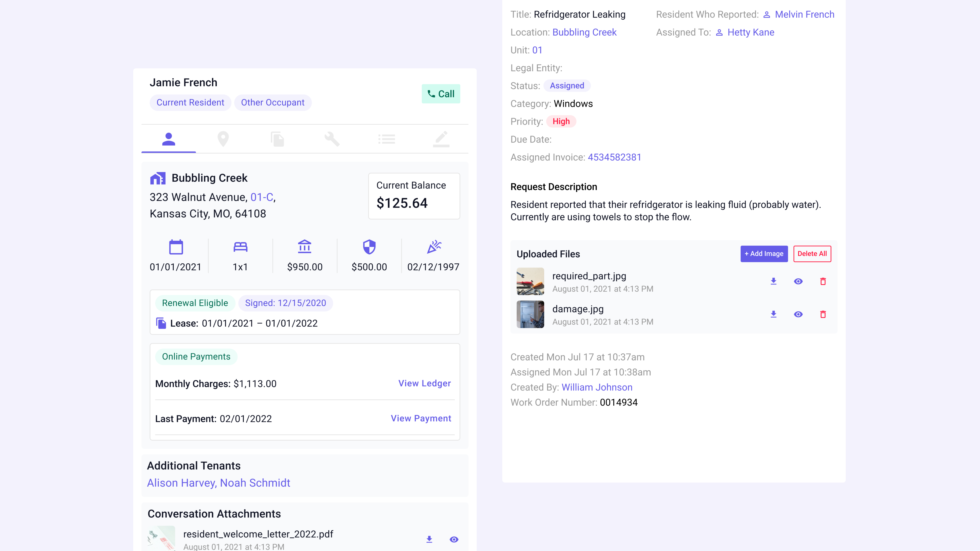The height and width of the screenshot is (551, 980).
Task: Click person icon beside Hetty Kane
Action: pos(719,33)
